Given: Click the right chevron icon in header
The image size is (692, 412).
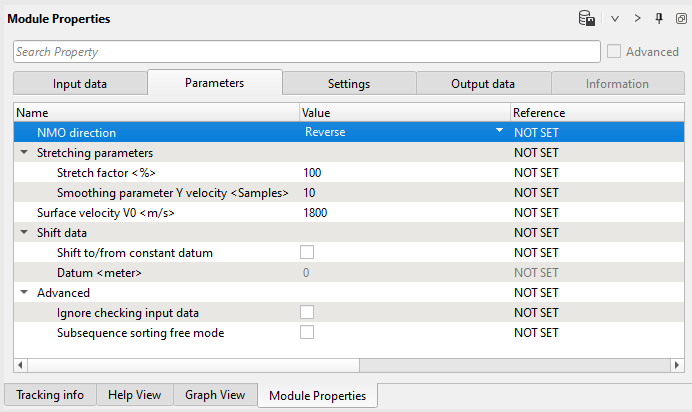Looking at the screenshot, I should click(637, 19).
